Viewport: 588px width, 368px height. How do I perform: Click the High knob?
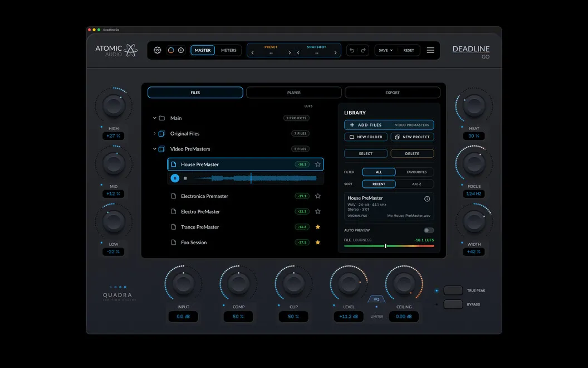click(114, 105)
